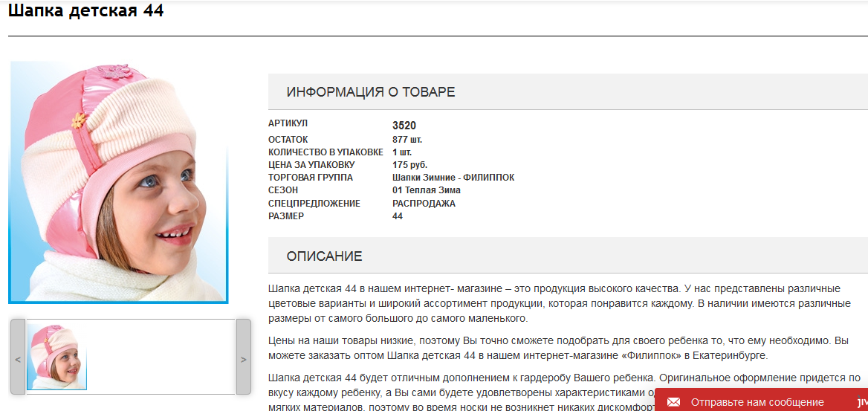The image size is (868, 411).
Task: Open the "Отправьте нам сообщение" chat widget
Action: [761, 400]
